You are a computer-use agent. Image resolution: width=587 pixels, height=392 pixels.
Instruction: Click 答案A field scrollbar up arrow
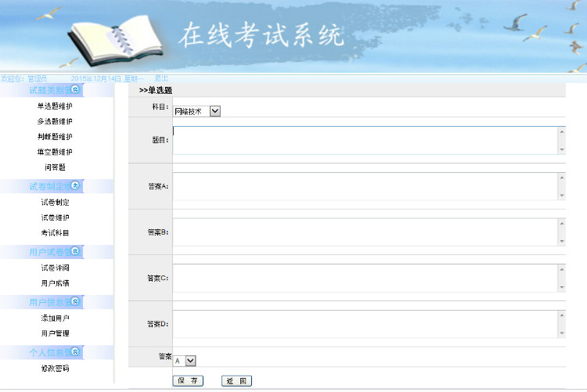tap(561, 178)
